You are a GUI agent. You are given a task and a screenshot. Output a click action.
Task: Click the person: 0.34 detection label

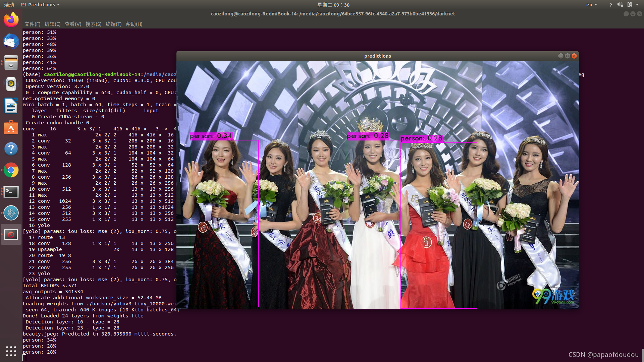pyautogui.click(x=211, y=136)
